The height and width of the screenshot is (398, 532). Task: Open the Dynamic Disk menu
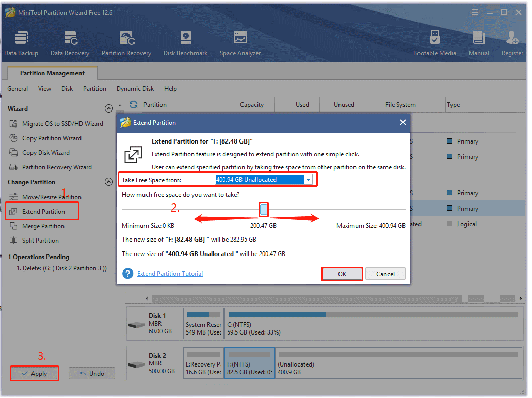tap(135, 88)
